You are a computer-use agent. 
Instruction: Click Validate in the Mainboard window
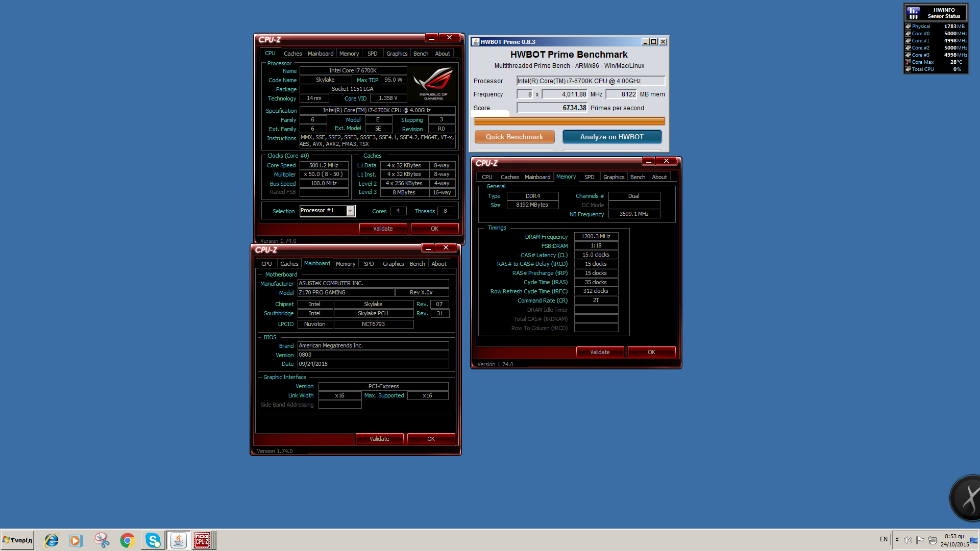click(379, 439)
